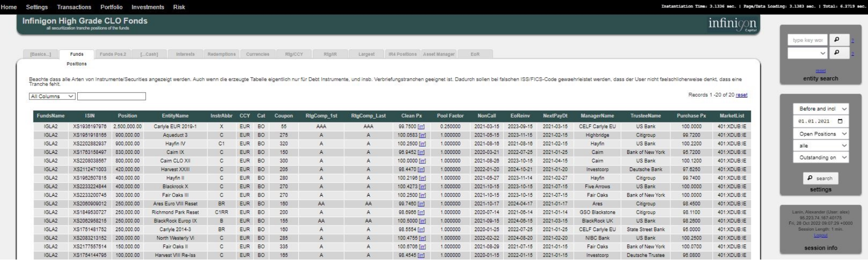Screen dimensions: 868x260
Task: Open the Risk menu
Action: tap(179, 7)
